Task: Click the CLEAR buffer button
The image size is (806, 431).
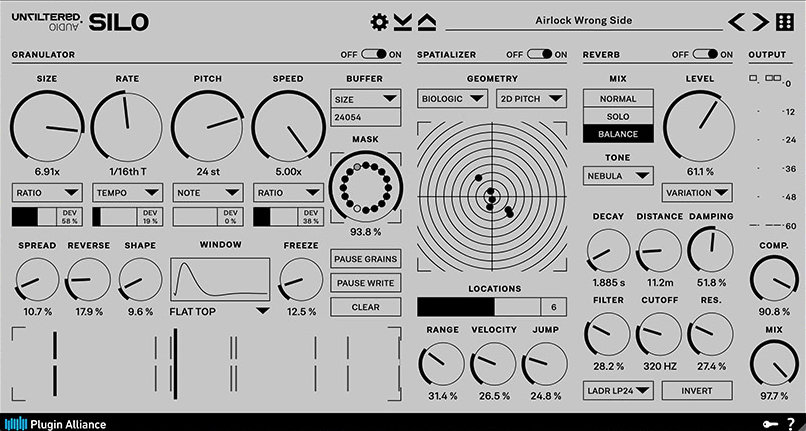Action: pyautogui.click(x=365, y=307)
